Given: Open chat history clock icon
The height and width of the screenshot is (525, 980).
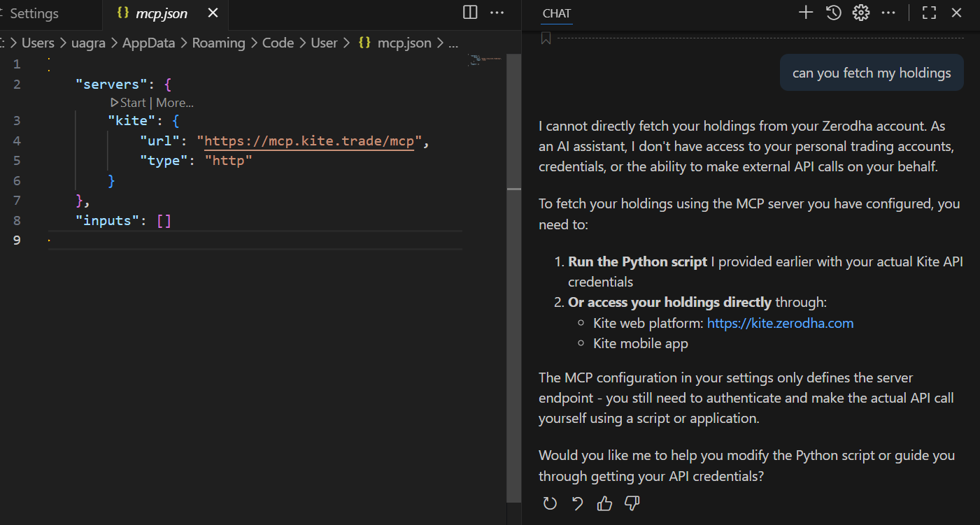Looking at the screenshot, I should coord(833,12).
